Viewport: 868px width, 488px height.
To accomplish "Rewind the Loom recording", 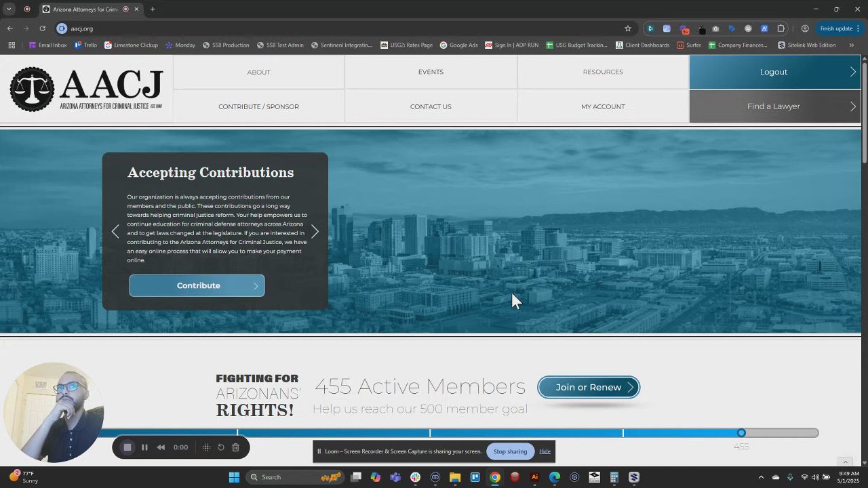I will pyautogui.click(x=161, y=447).
